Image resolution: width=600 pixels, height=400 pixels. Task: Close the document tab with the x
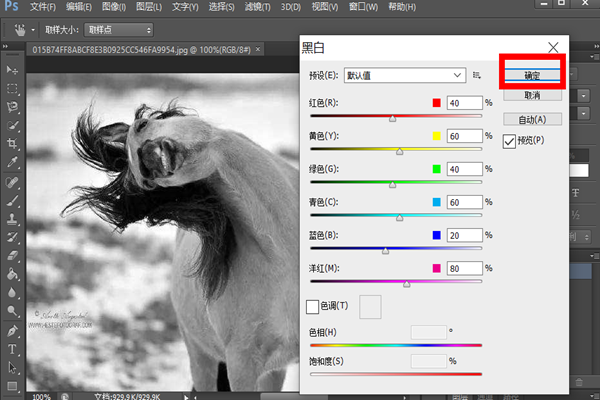click(258, 49)
